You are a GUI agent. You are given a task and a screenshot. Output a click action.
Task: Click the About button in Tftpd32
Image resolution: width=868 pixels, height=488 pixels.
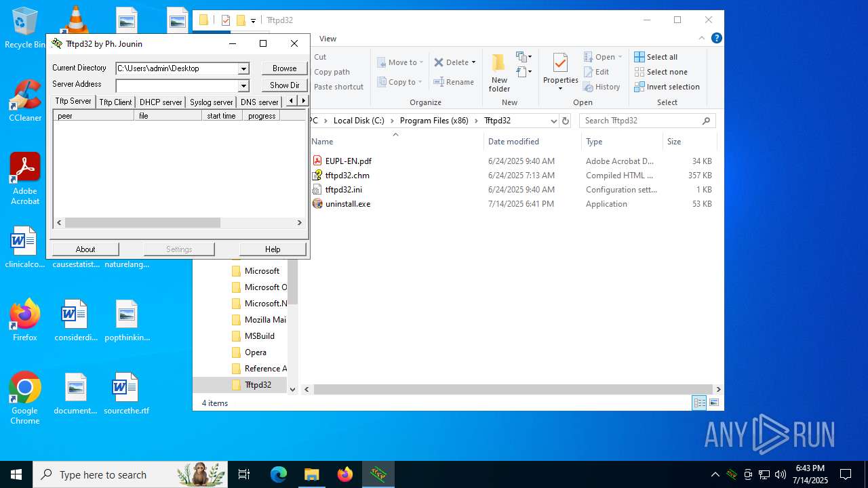pyautogui.click(x=85, y=249)
